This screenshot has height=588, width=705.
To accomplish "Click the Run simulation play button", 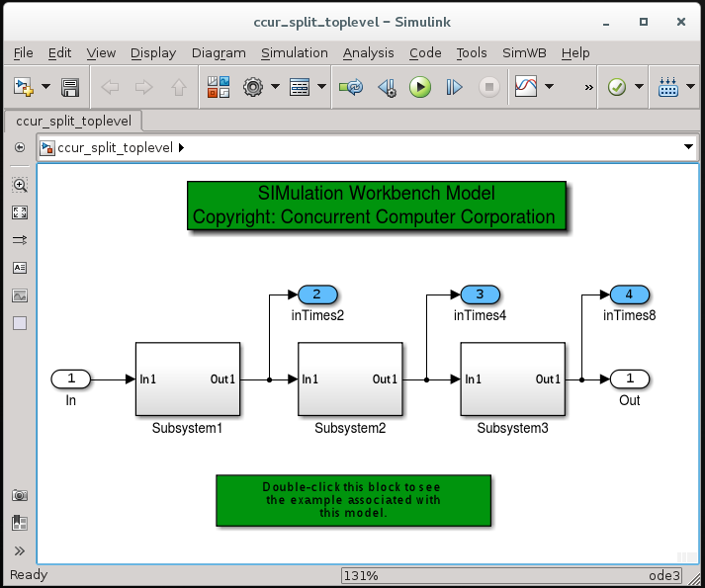I will coord(420,88).
